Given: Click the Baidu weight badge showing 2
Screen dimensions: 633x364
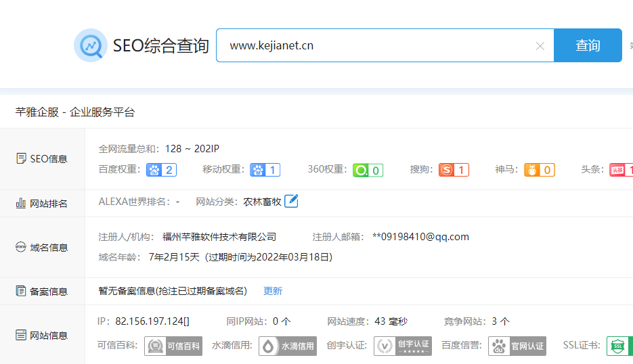Looking at the screenshot, I should pos(161,170).
